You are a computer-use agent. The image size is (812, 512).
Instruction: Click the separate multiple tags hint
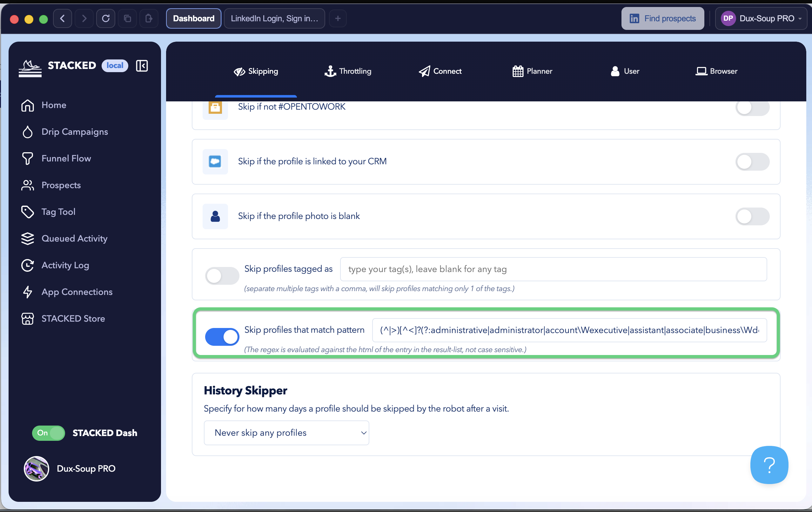click(x=379, y=289)
